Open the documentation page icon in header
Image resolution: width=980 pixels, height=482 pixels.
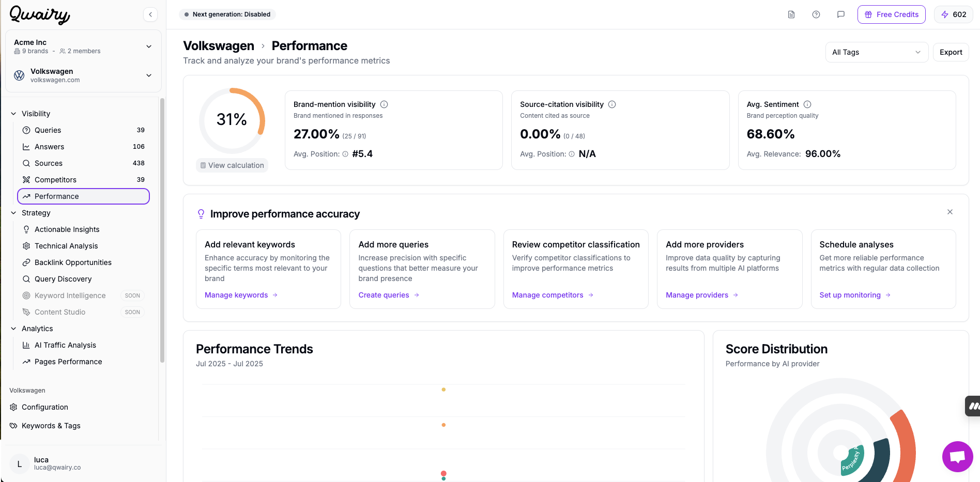click(791, 14)
